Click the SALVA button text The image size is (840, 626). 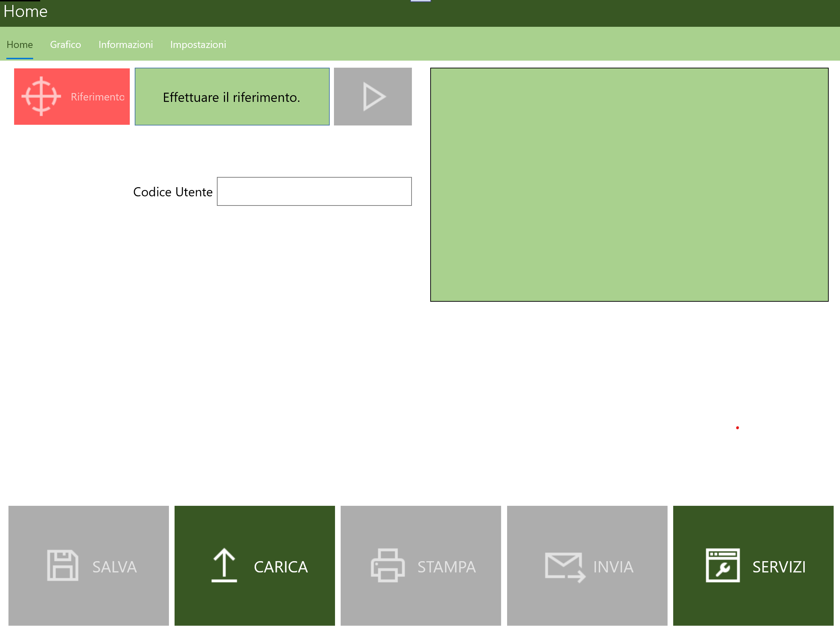115,567
